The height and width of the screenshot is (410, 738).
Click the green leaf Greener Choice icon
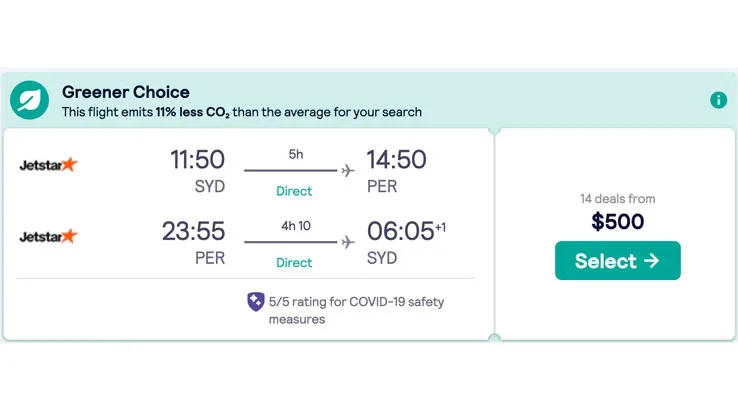[30, 100]
